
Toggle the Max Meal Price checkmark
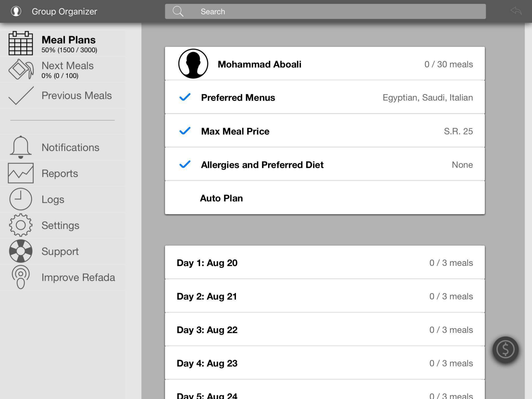(x=185, y=131)
